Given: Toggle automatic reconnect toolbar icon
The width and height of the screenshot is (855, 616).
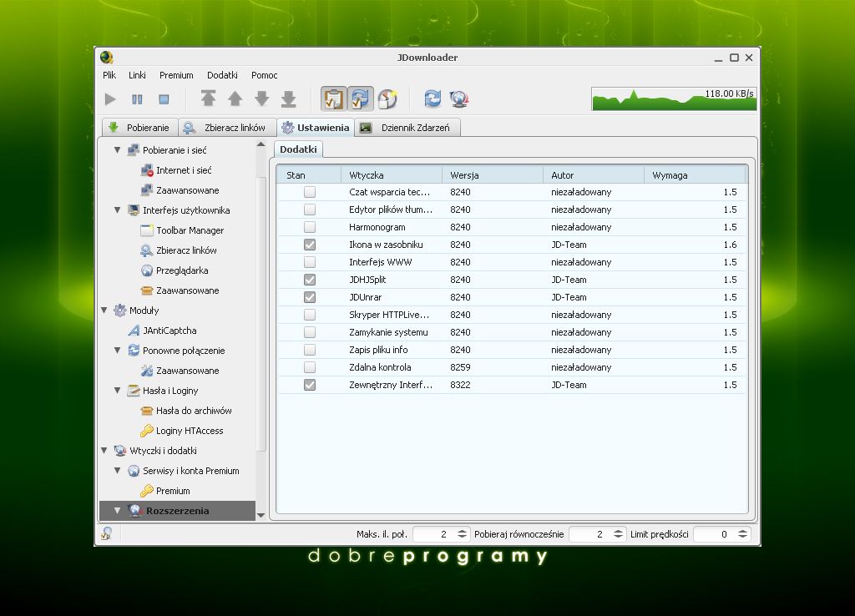Looking at the screenshot, I should tap(360, 98).
